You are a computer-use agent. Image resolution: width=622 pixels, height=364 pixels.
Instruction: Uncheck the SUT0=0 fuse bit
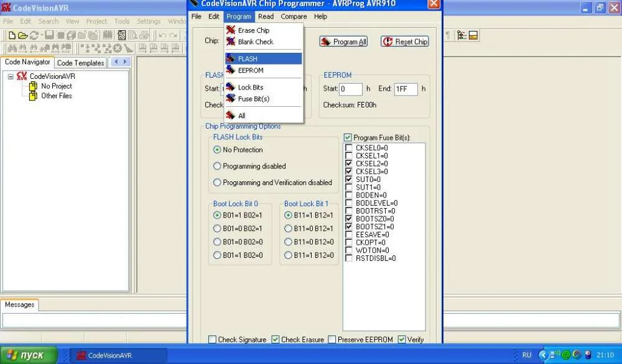pyautogui.click(x=349, y=180)
